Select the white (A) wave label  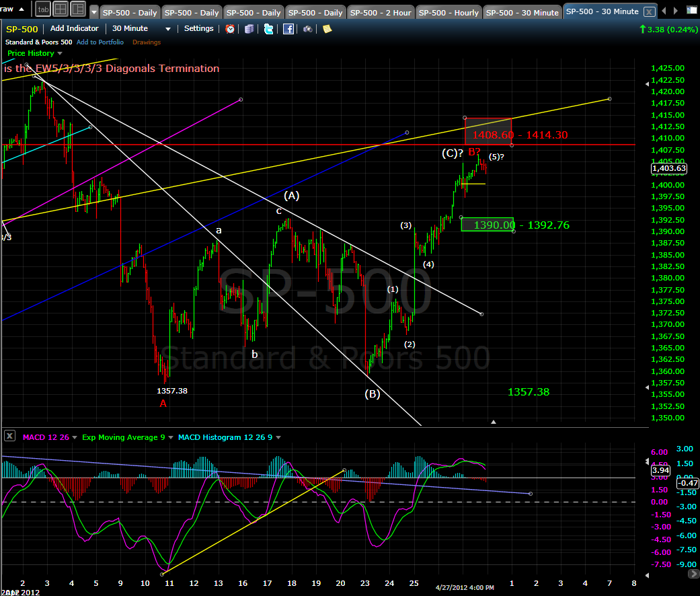click(292, 196)
